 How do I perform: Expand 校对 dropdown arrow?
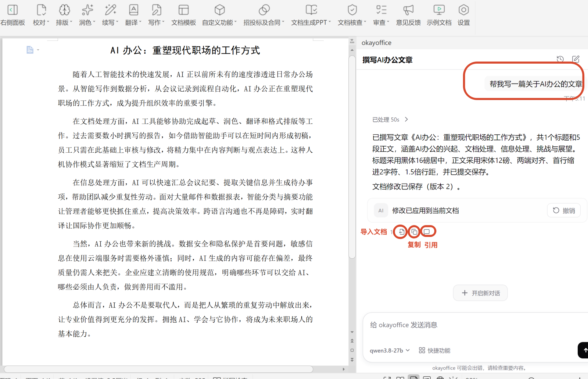click(48, 22)
